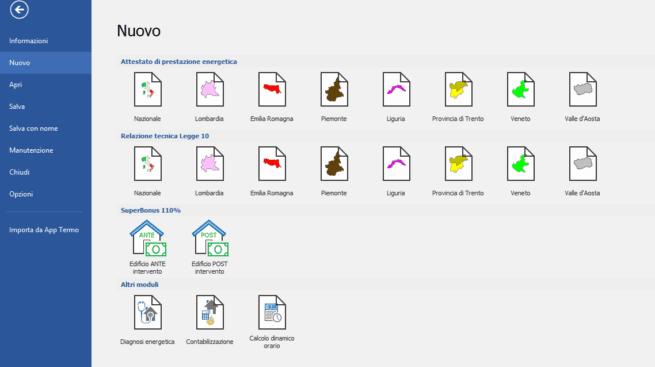Select Provincia di Trento under Attestato
This screenshot has height=367, width=655.
pyautogui.click(x=458, y=97)
